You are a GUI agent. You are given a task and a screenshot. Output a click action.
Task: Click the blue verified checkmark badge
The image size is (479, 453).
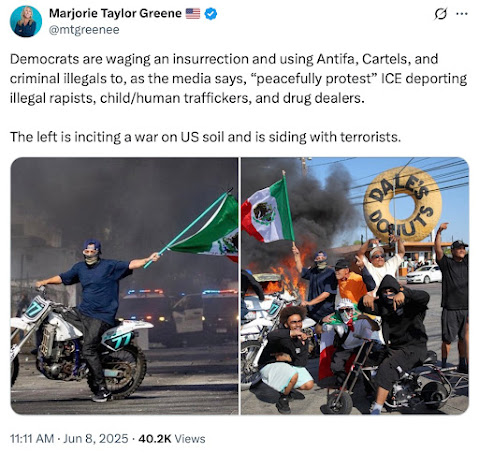pos(211,14)
